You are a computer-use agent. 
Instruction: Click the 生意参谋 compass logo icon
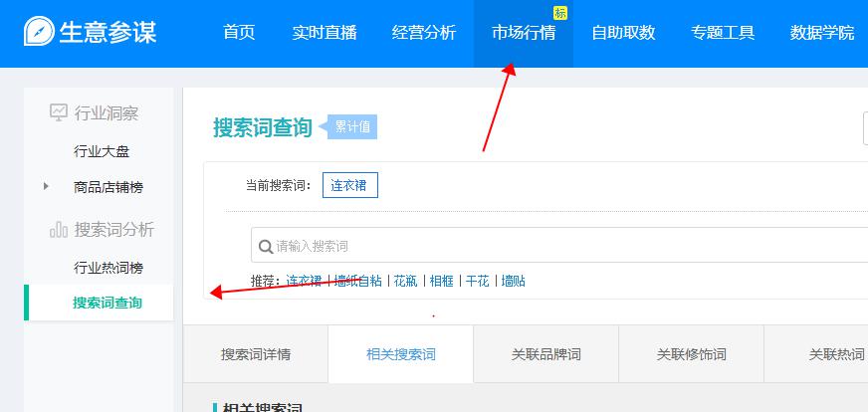pyautogui.click(x=39, y=32)
